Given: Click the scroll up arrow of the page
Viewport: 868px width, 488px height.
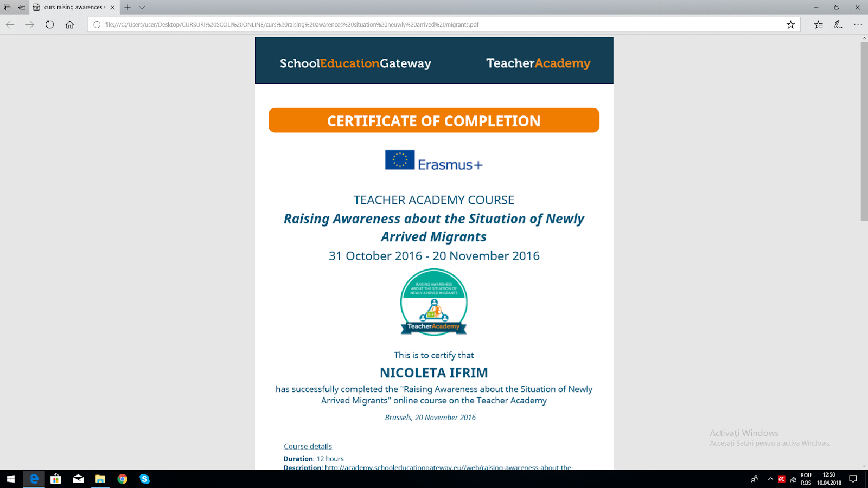Looking at the screenshot, I should (x=864, y=38).
